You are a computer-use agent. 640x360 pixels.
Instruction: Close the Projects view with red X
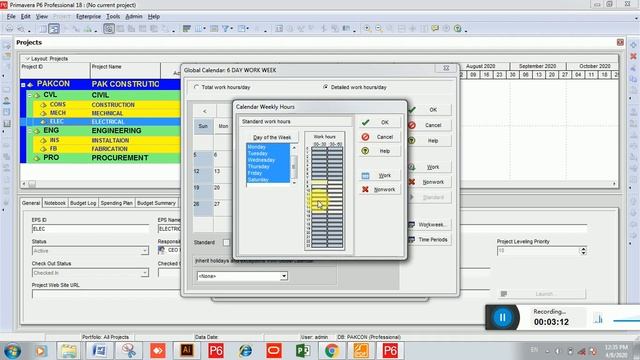pos(620,42)
